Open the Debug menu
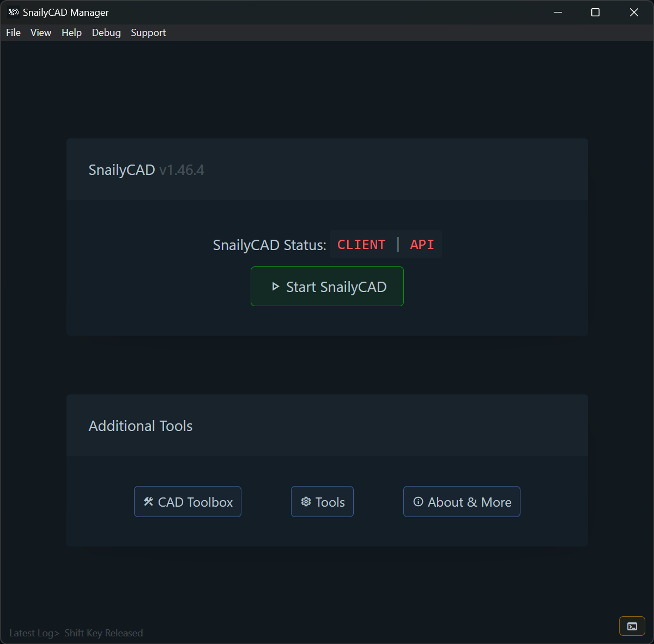 point(106,32)
